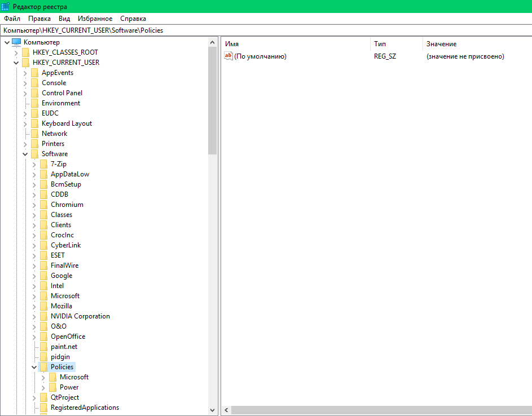
Task: Click the 7-Zip folder icon
Action: (44, 164)
